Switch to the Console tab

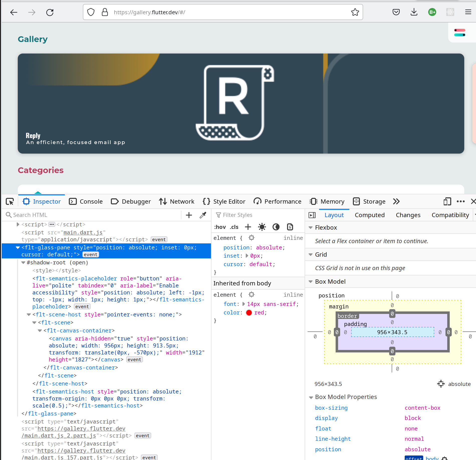86,201
